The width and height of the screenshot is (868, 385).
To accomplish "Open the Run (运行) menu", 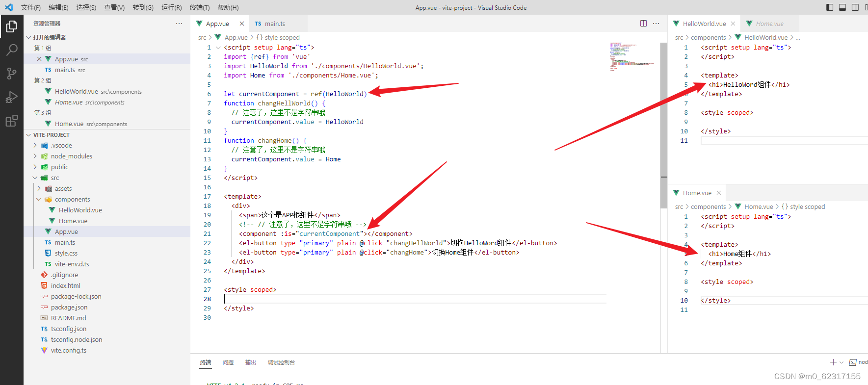I will [x=171, y=7].
